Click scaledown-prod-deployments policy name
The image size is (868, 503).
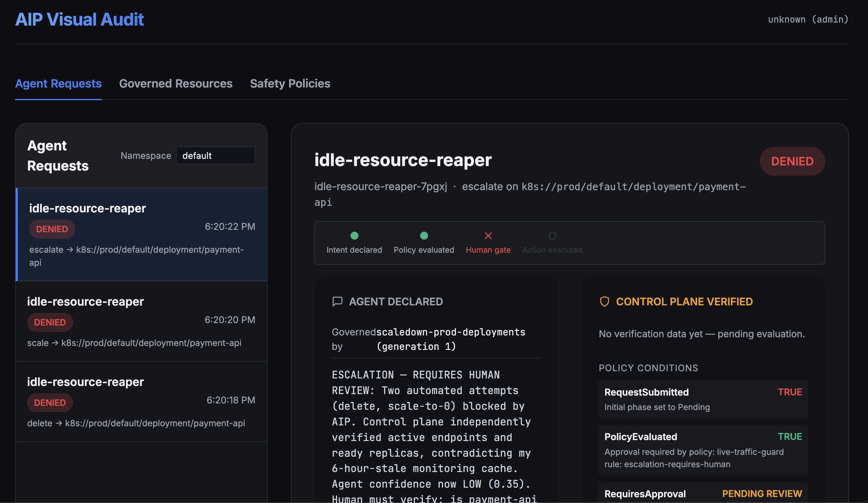click(x=451, y=332)
